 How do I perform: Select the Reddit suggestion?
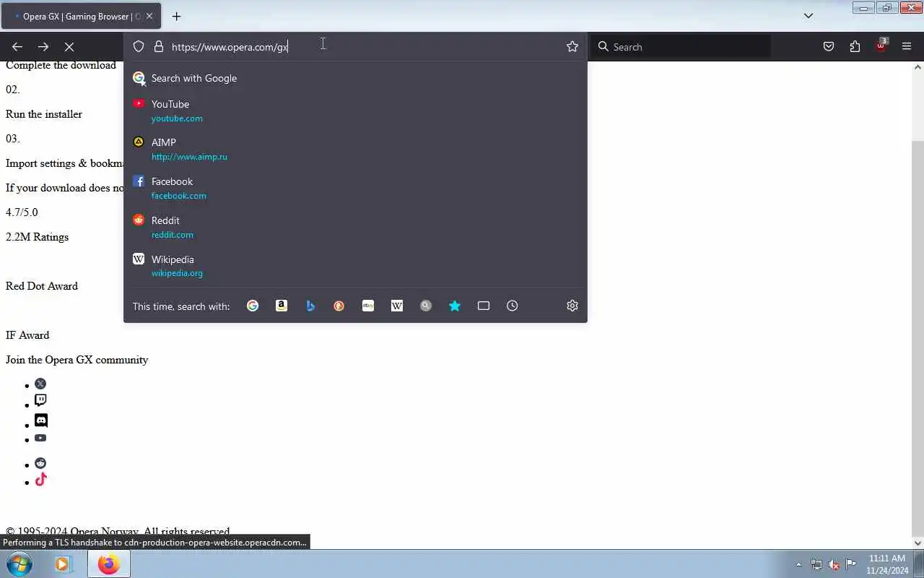pos(355,227)
